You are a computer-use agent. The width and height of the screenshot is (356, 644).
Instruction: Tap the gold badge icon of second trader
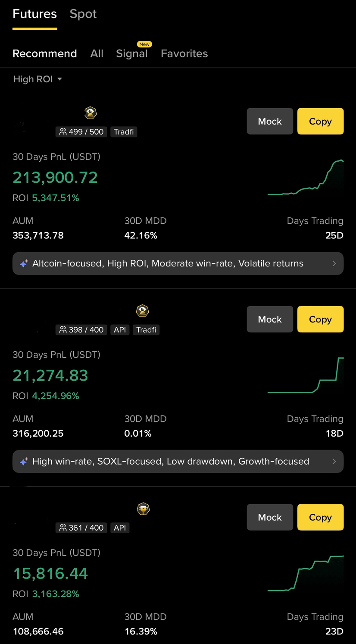point(142,311)
